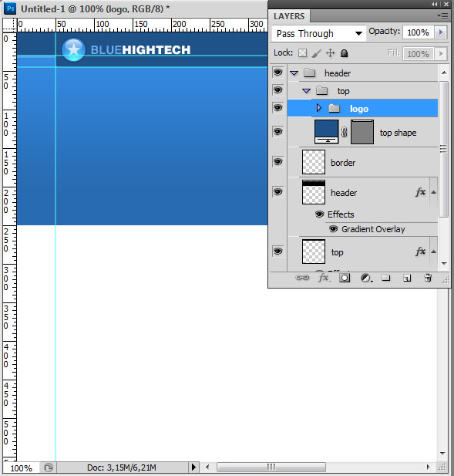Click the link layers icon at panel bottom
Viewport: 454px width, 476px height.
pos(302,278)
